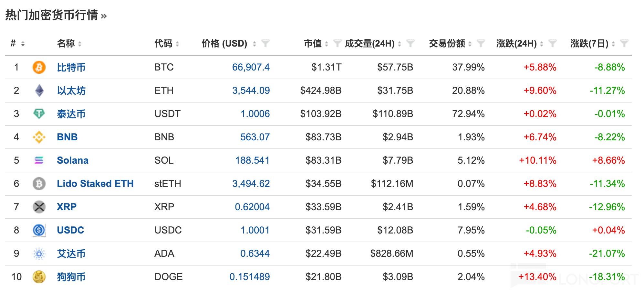Click the Bitcoin orange coin icon
The height and width of the screenshot is (293, 644).
39,67
